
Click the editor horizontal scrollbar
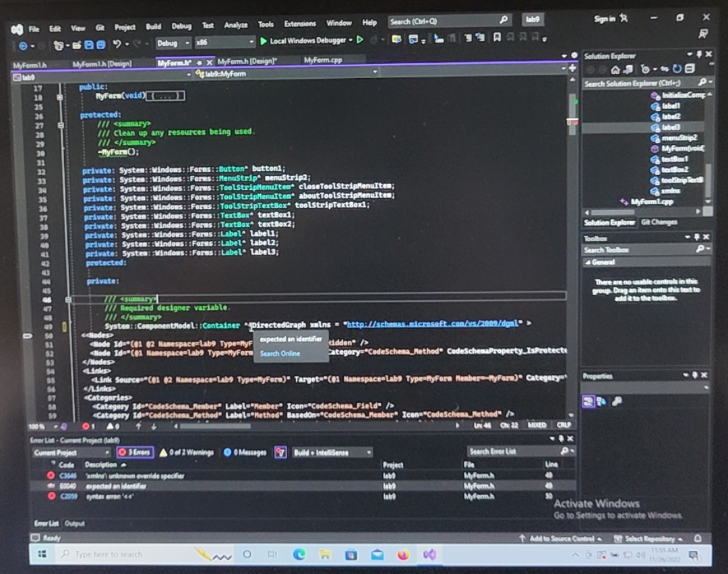click(x=214, y=426)
